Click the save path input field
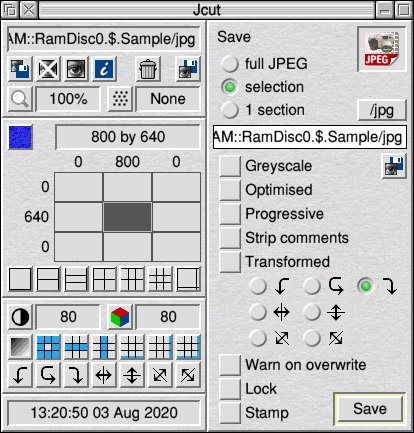The width and height of the screenshot is (414, 433). (x=310, y=137)
